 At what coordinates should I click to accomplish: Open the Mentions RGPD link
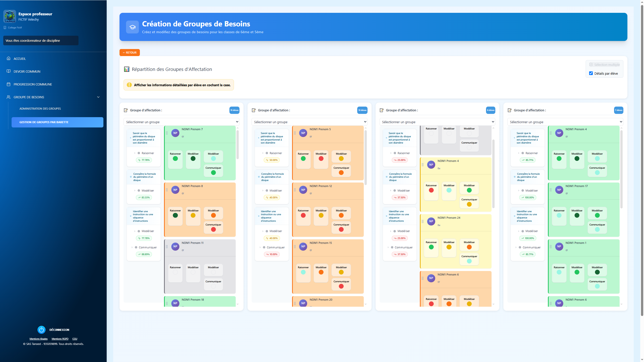(x=60, y=339)
